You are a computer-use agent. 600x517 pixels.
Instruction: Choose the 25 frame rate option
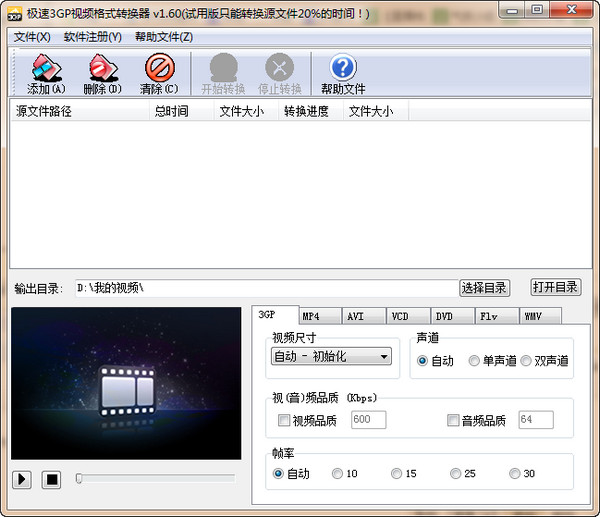[x=456, y=474]
